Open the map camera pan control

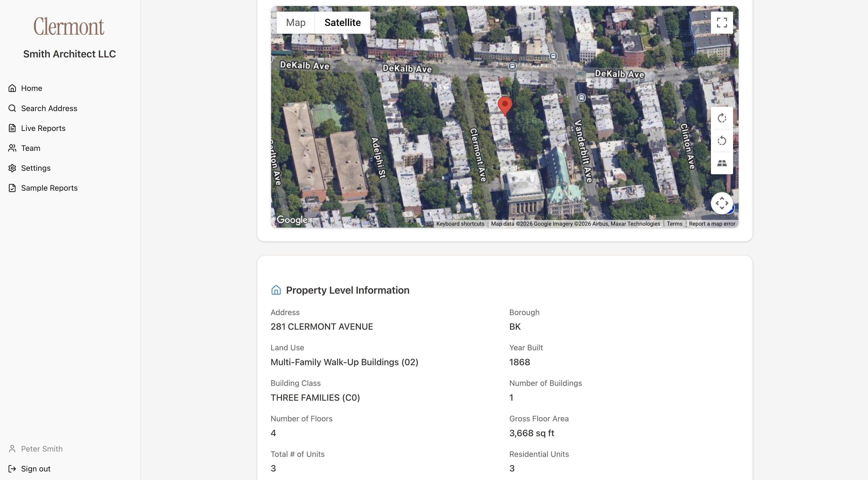[721, 203]
